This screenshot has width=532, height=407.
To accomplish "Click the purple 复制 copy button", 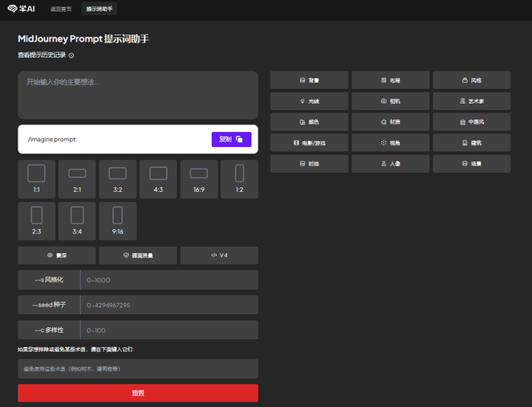I will [x=231, y=140].
